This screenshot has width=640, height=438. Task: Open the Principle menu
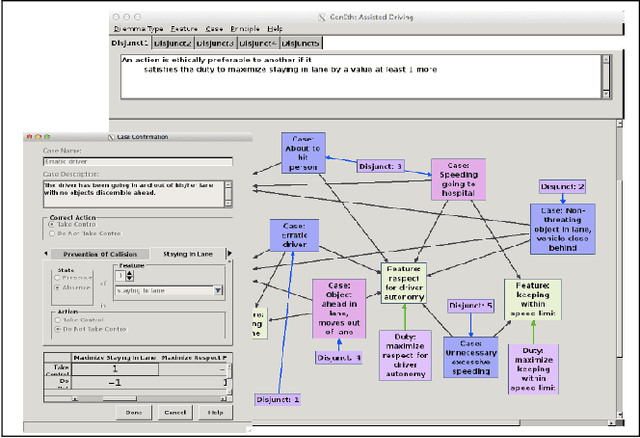coord(244,28)
